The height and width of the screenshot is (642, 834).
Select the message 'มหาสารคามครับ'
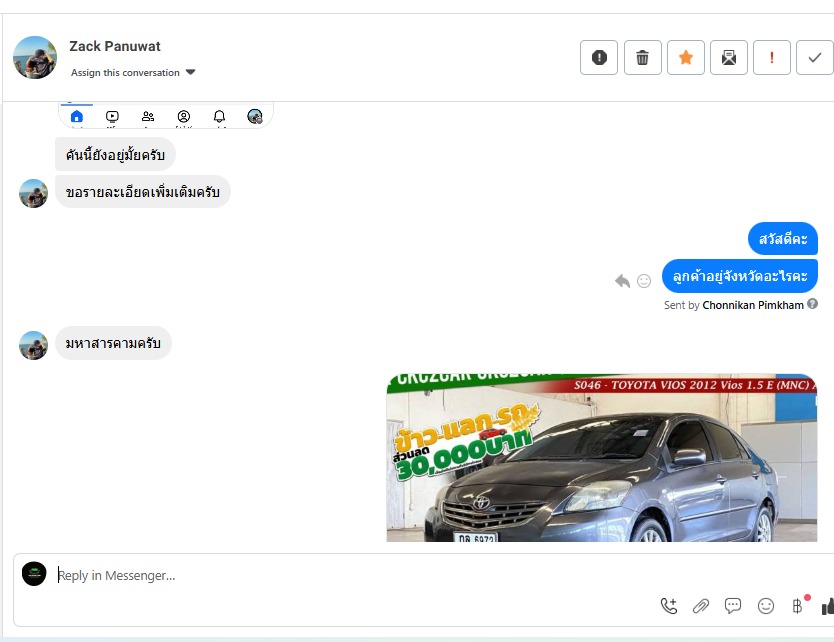point(113,343)
